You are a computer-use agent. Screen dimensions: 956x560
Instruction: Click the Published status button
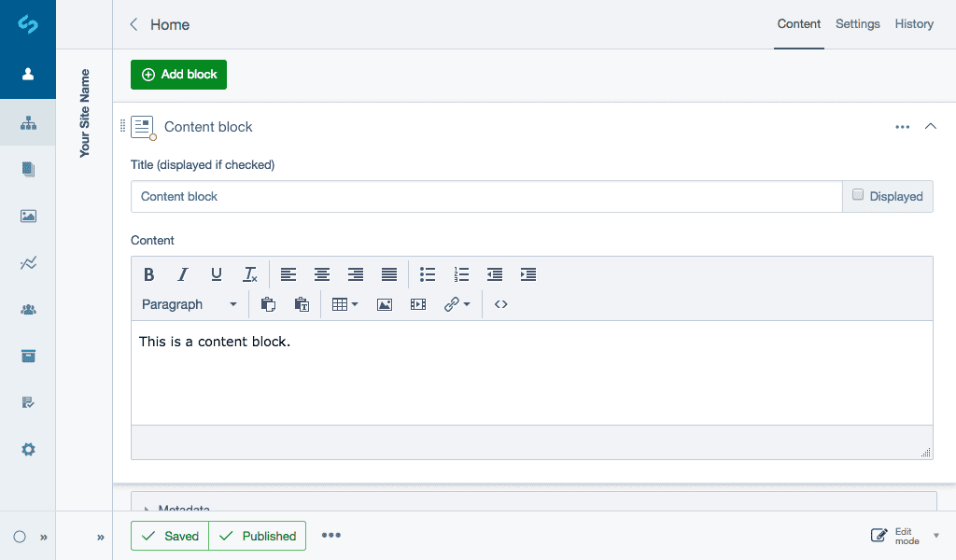pyautogui.click(x=258, y=536)
